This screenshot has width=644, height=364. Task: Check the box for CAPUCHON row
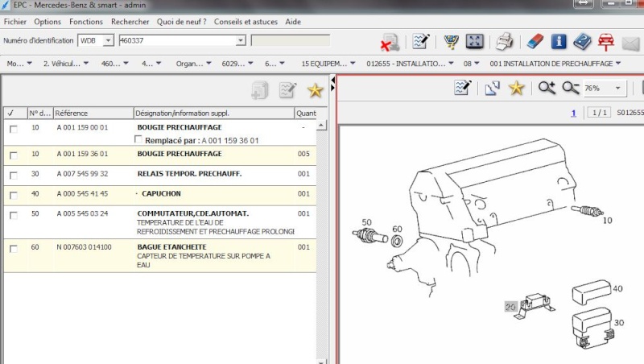click(14, 195)
